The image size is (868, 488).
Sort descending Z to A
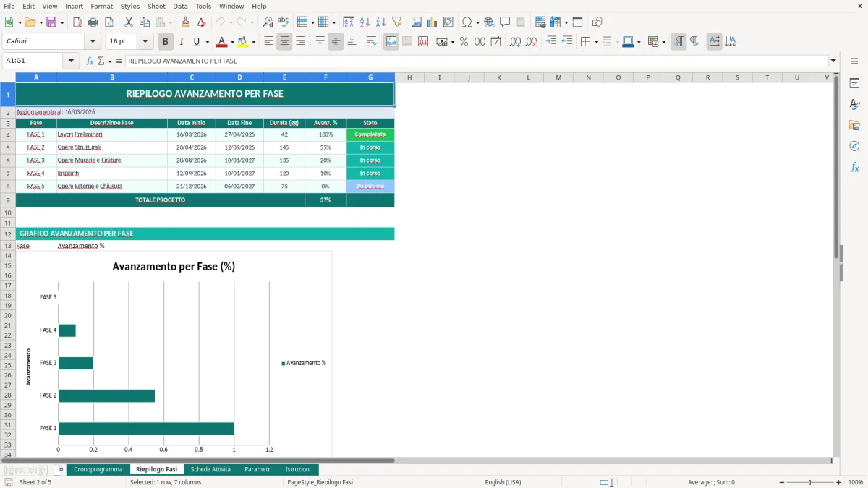(381, 22)
